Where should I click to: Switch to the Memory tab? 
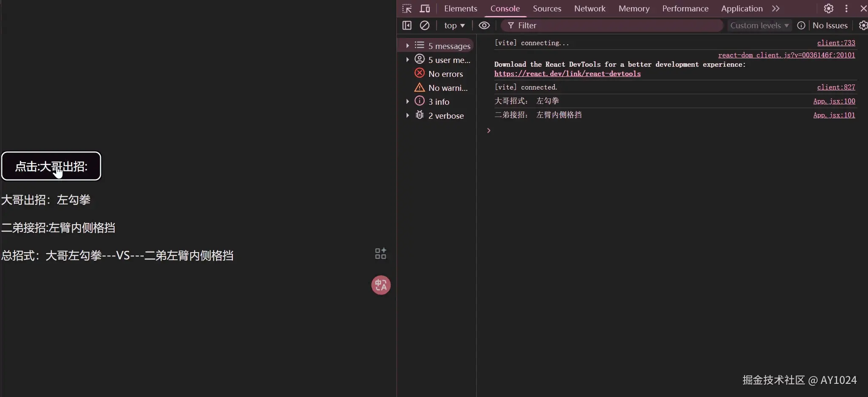click(634, 8)
